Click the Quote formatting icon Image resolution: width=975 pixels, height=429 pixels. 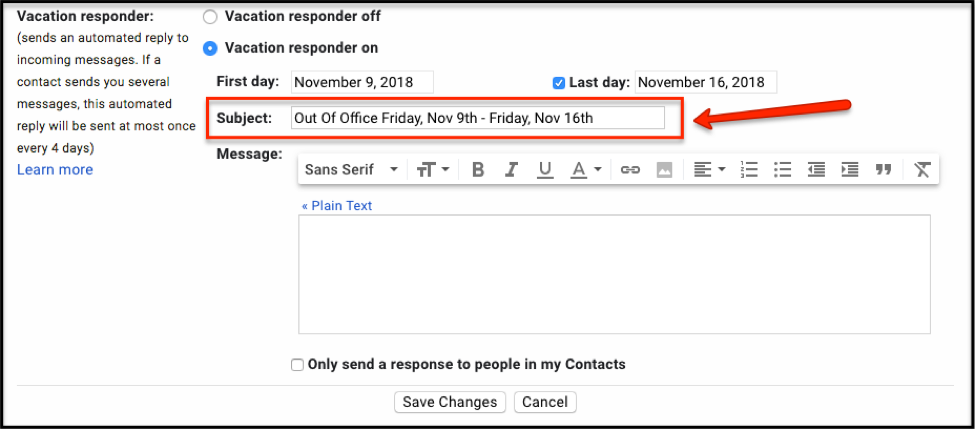point(883,170)
